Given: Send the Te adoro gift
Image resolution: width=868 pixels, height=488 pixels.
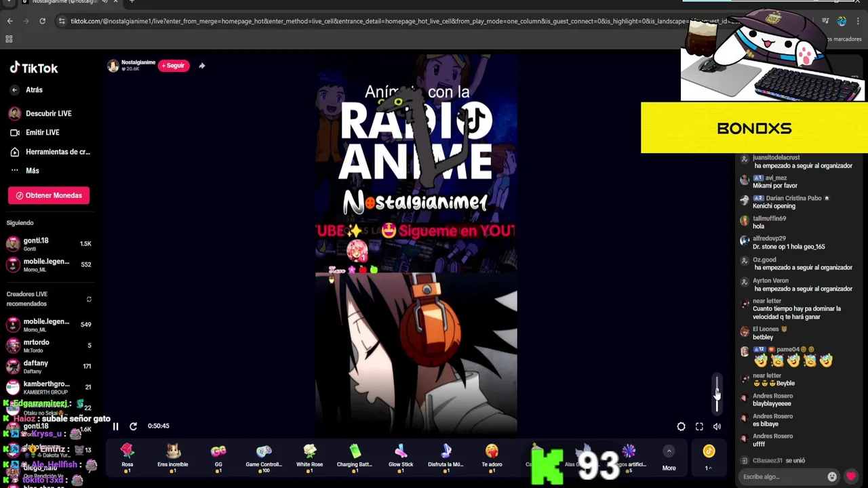Looking at the screenshot, I should click(x=492, y=457).
